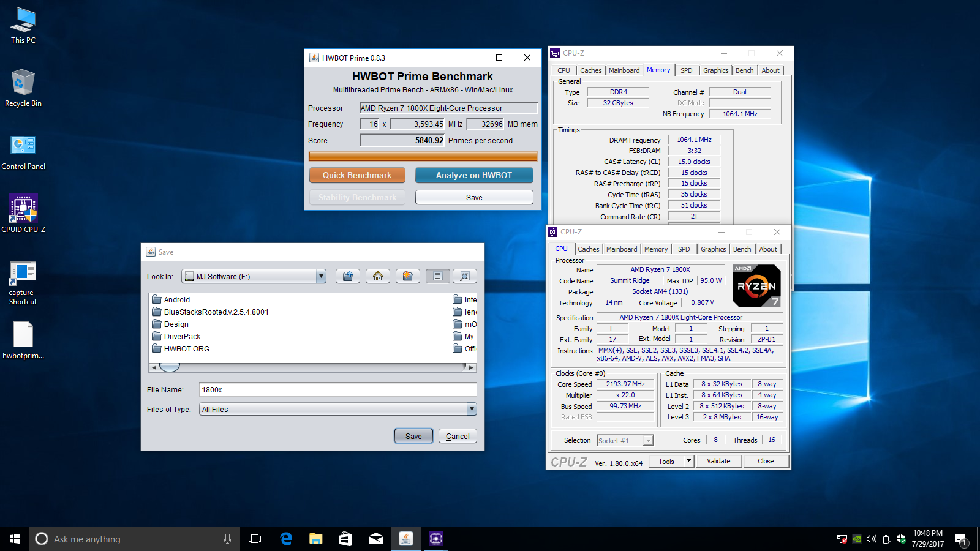Image resolution: width=980 pixels, height=551 pixels.
Task: Click the Cortana microphone icon
Action: (x=227, y=539)
